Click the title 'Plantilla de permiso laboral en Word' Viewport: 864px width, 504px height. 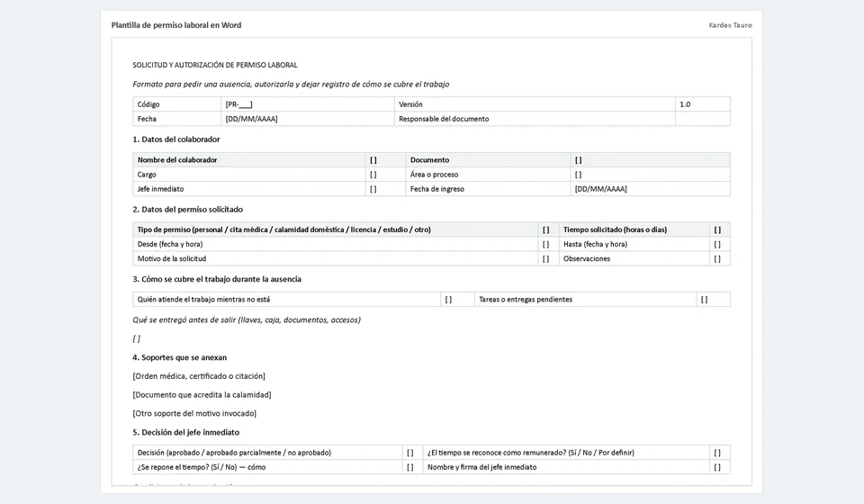pyautogui.click(x=176, y=25)
